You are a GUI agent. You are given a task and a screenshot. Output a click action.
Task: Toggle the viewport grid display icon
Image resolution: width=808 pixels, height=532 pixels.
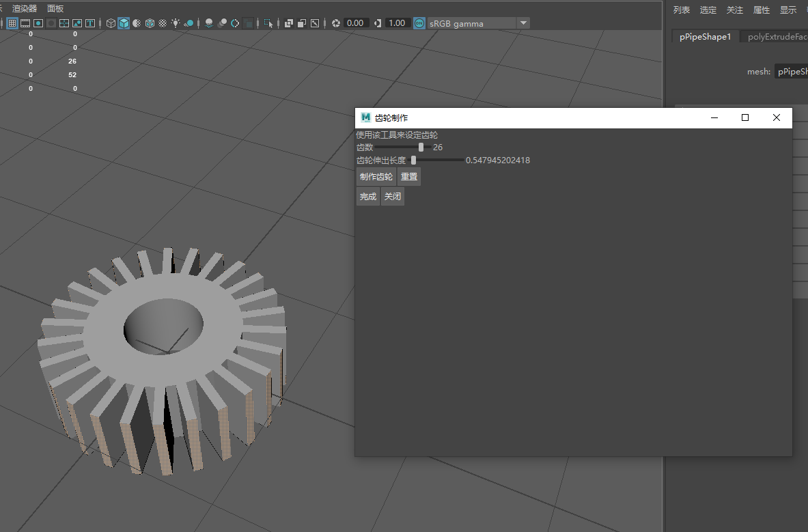tap(12, 23)
